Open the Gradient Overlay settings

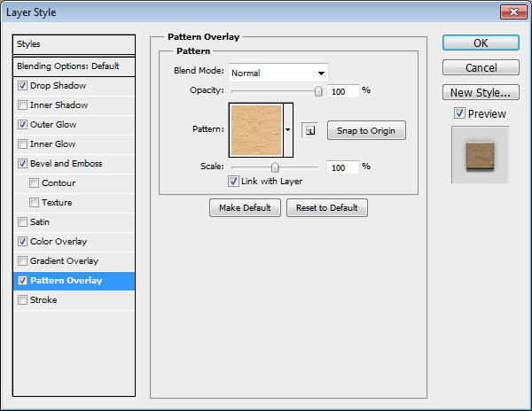pyautogui.click(x=64, y=261)
